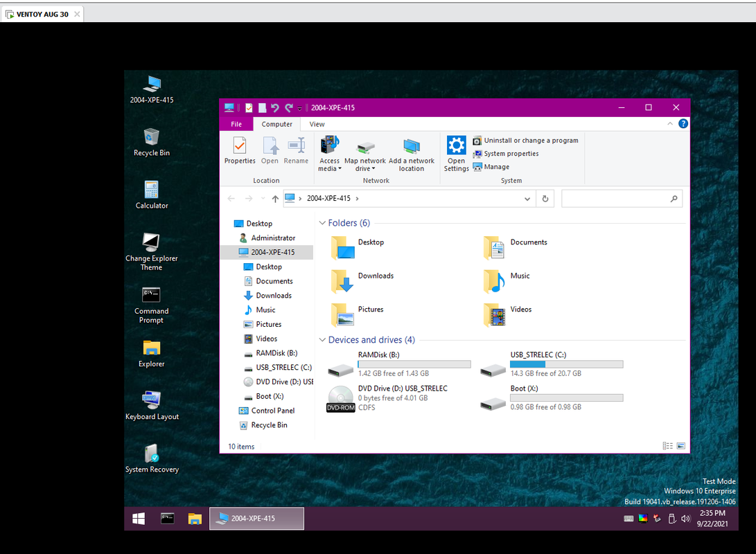The width and height of the screenshot is (756, 554).
Task: Collapse Devices and drives (4) group
Action: coord(322,340)
